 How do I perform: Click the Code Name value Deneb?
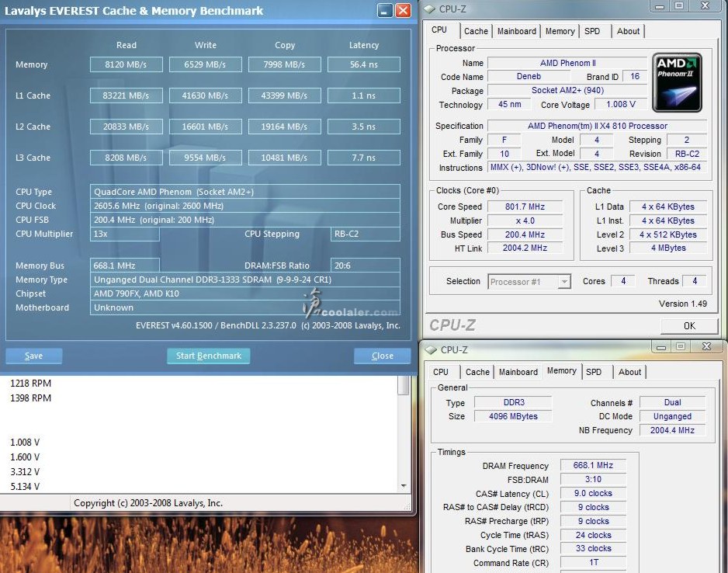tap(529, 76)
